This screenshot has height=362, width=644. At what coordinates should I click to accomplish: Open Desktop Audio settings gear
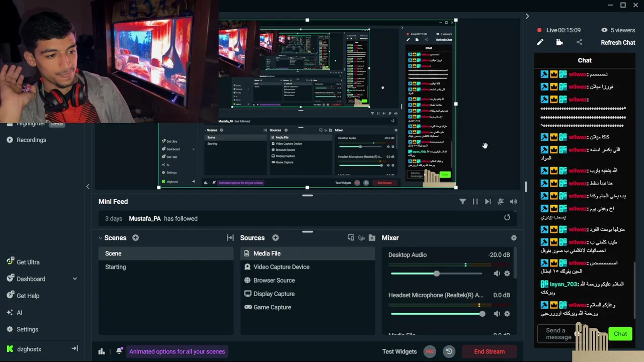[x=507, y=274]
